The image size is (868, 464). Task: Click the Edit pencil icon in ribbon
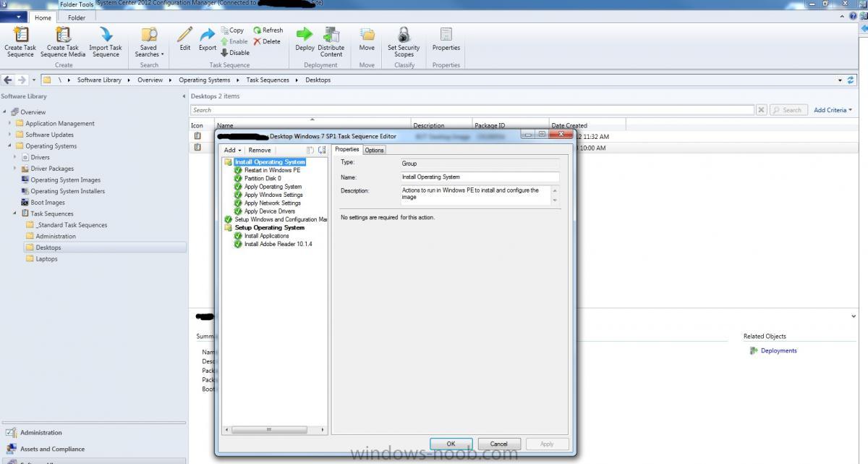tap(185, 35)
